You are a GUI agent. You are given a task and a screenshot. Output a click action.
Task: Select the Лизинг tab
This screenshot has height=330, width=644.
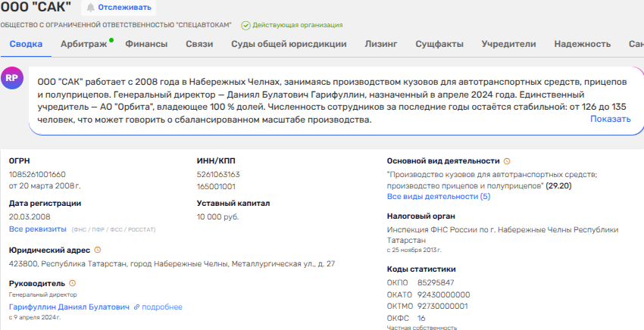tap(380, 44)
